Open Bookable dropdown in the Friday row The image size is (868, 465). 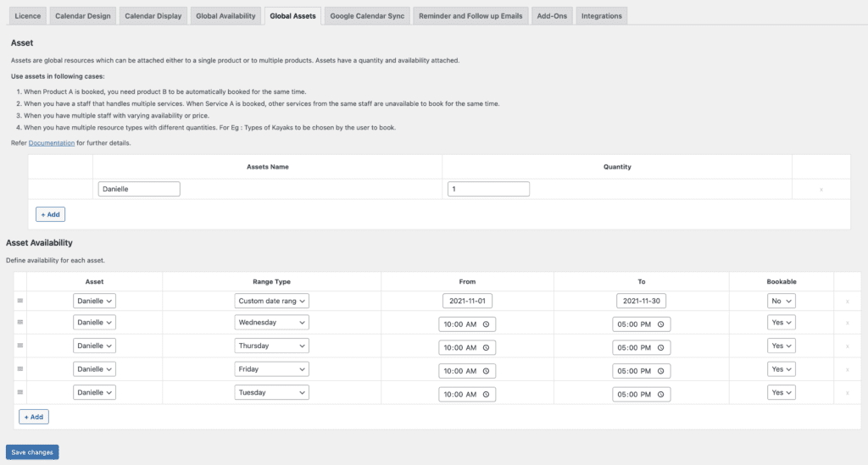tap(781, 368)
